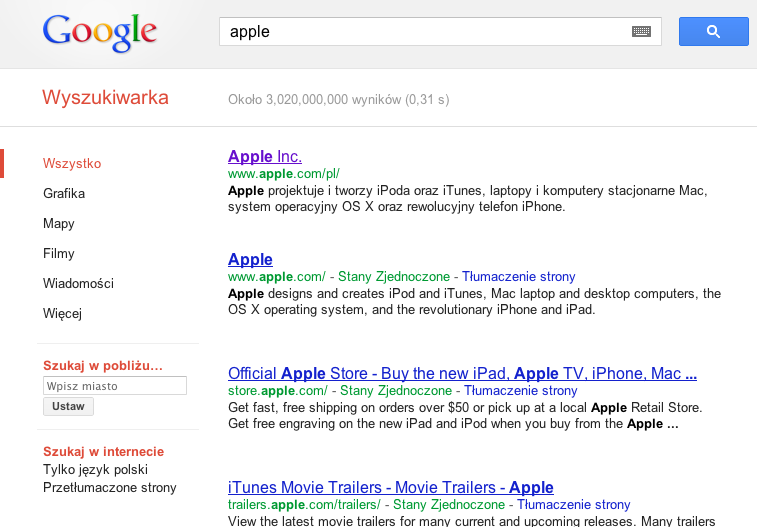Click the Wyszukiwarka heading
This screenshot has height=527, width=757.
(x=105, y=97)
